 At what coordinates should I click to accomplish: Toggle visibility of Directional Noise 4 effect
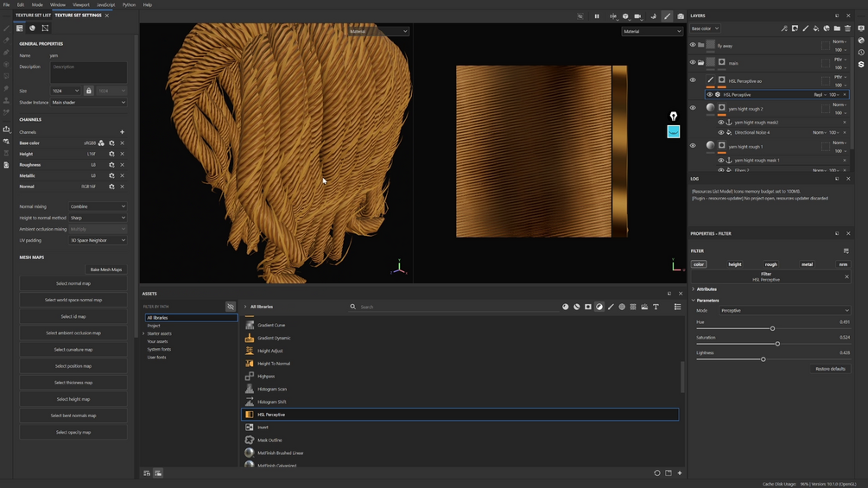point(721,133)
